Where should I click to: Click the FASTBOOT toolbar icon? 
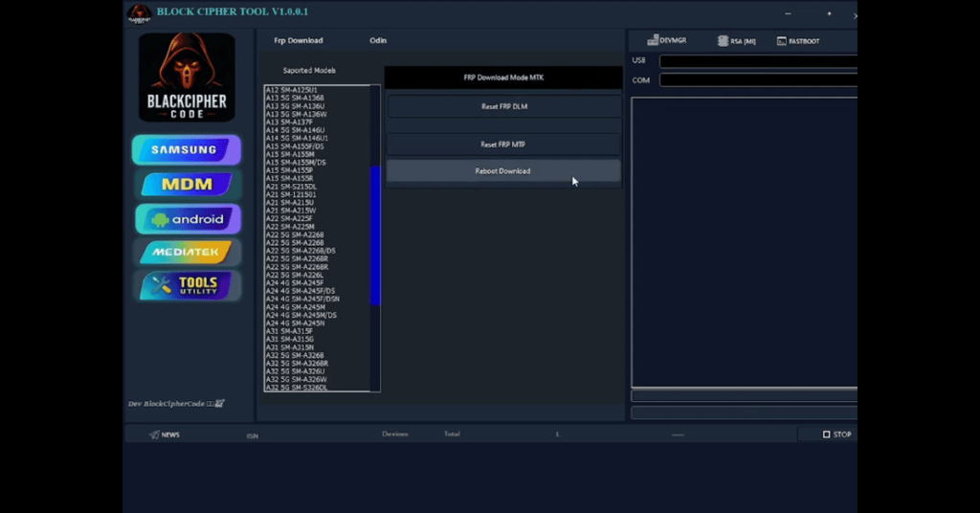click(798, 41)
